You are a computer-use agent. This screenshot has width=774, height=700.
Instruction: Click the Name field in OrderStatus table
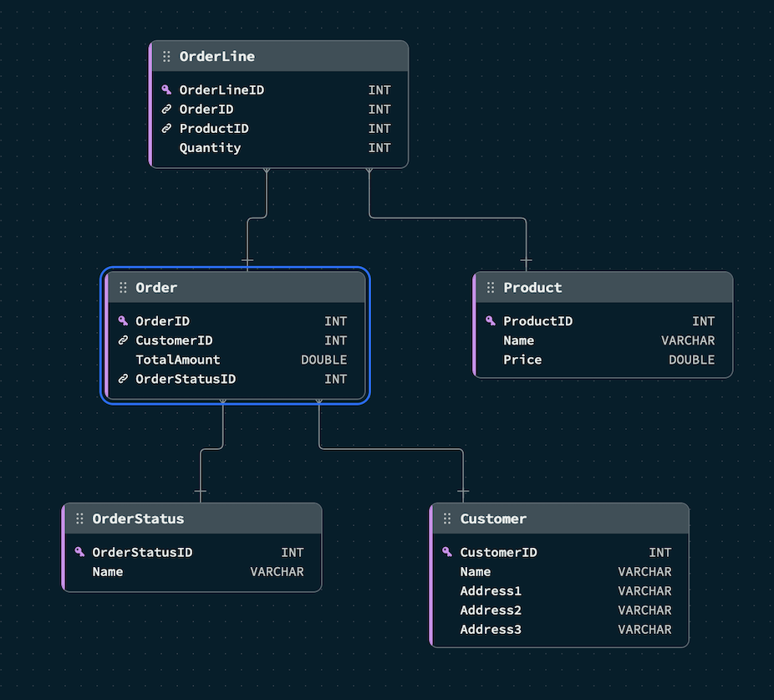tap(108, 572)
